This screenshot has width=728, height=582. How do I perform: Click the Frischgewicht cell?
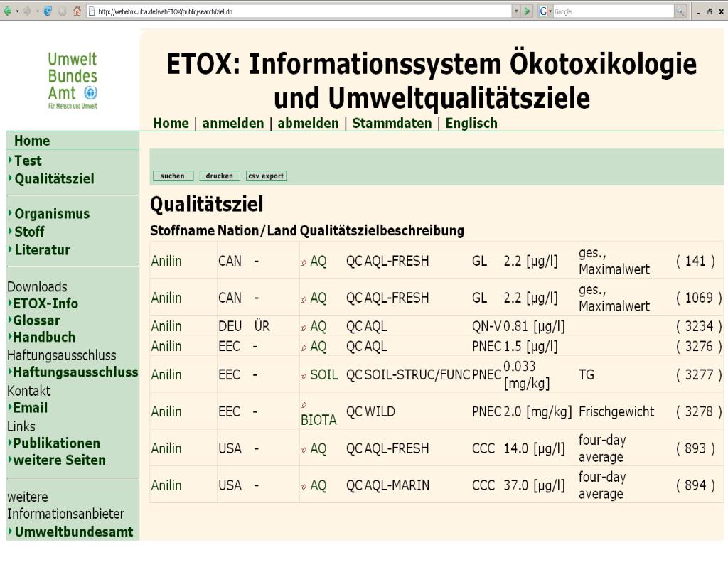616,411
